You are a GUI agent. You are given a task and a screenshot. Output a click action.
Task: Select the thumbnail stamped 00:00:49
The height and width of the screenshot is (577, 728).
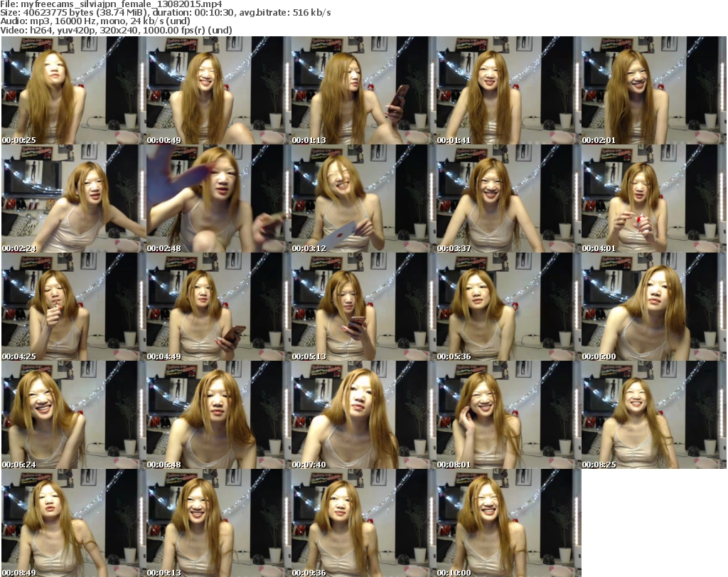click(x=219, y=90)
